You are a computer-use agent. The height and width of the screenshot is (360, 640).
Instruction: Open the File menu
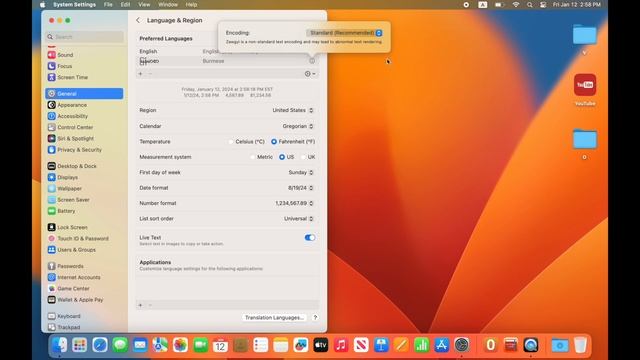point(108,5)
